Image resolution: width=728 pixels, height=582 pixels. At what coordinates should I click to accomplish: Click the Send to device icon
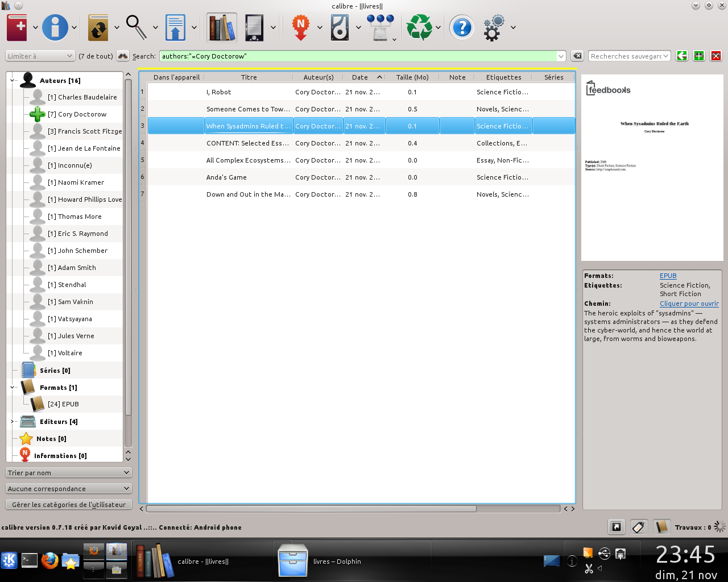(175, 27)
